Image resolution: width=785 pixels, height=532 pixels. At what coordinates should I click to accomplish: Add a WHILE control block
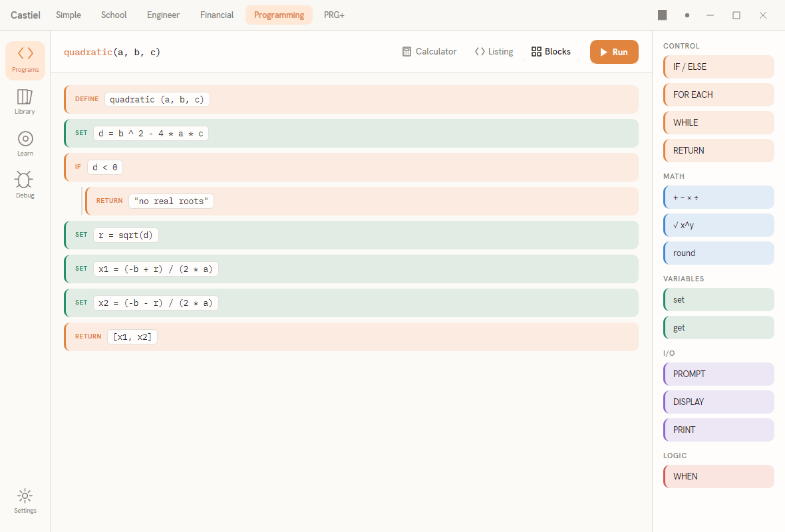coord(719,122)
